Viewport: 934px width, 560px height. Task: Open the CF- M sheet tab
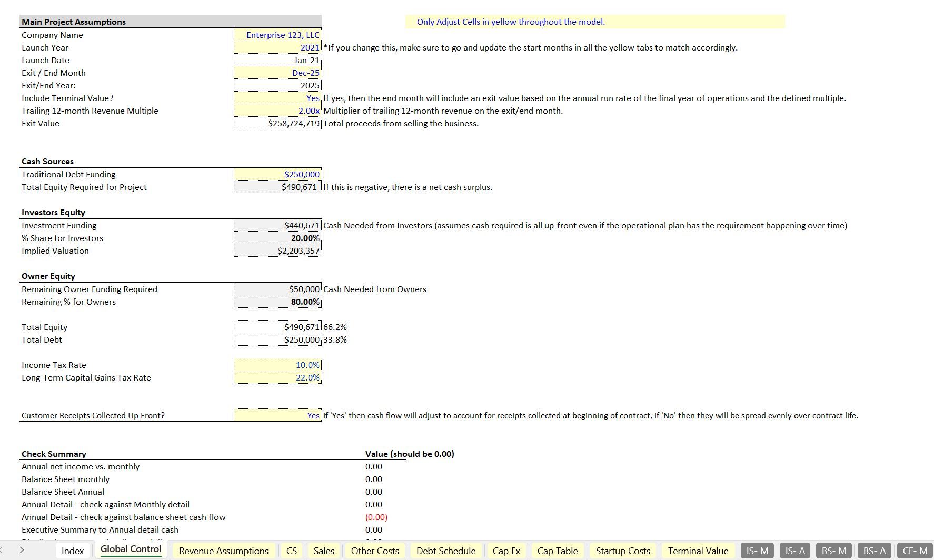(x=915, y=551)
